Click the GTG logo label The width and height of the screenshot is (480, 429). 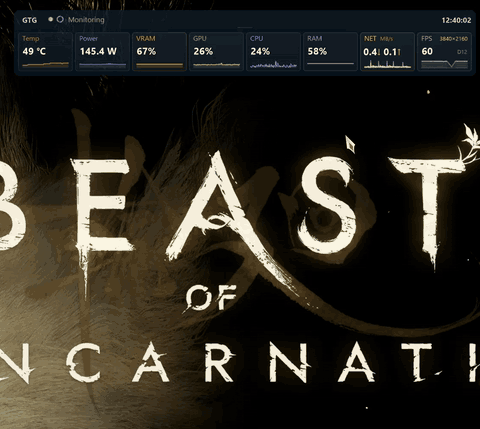pyautogui.click(x=29, y=20)
